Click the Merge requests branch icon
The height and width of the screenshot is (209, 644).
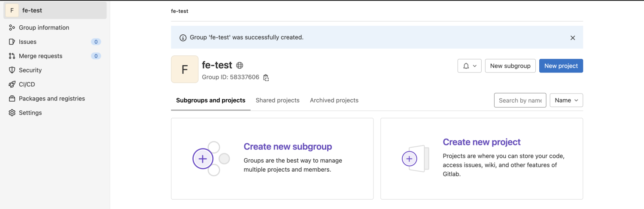point(12,56)
